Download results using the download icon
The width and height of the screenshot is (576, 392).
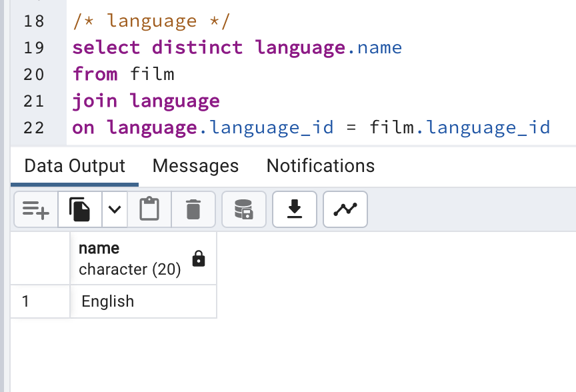(294, 210)
